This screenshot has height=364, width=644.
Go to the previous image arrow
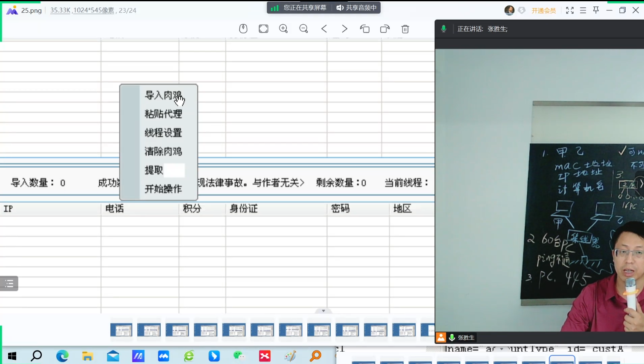click(324, 29)
